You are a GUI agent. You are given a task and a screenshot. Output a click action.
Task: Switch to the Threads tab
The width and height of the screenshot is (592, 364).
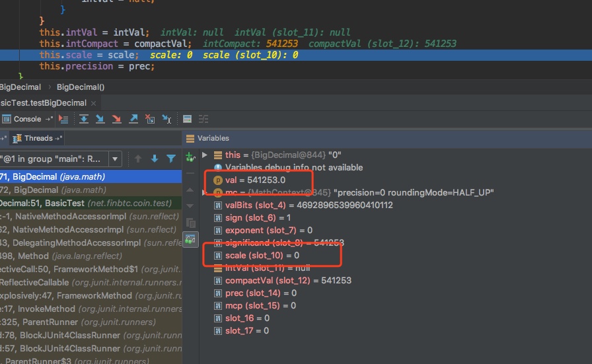pyautogui.click(x=37, y=138)
